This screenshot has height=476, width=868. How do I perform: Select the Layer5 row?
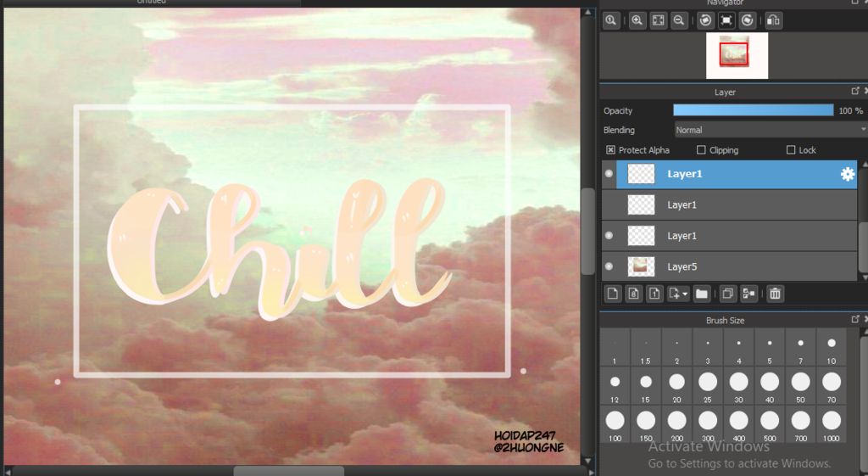point(730,266)
